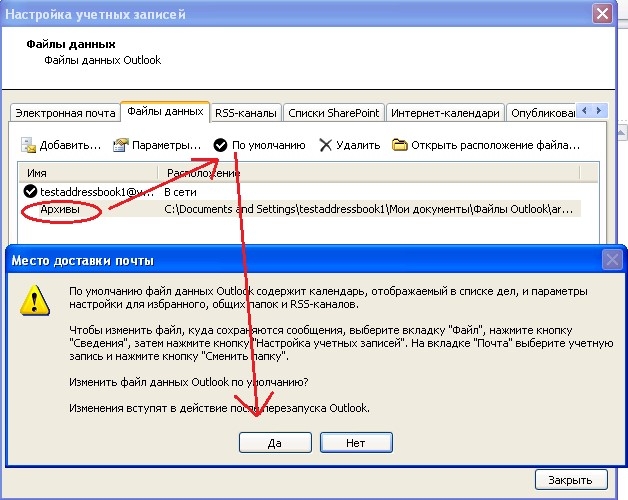Click the Удалить X icon
Viewport: 628px width, 500px height.
[326, 145]
